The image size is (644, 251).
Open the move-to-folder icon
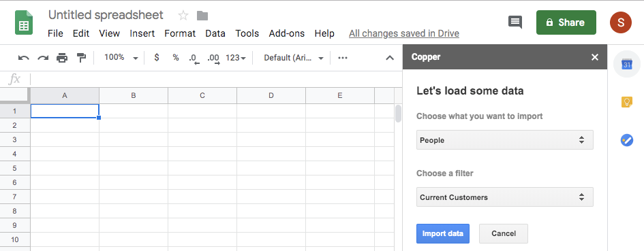[x=202, y=16]
